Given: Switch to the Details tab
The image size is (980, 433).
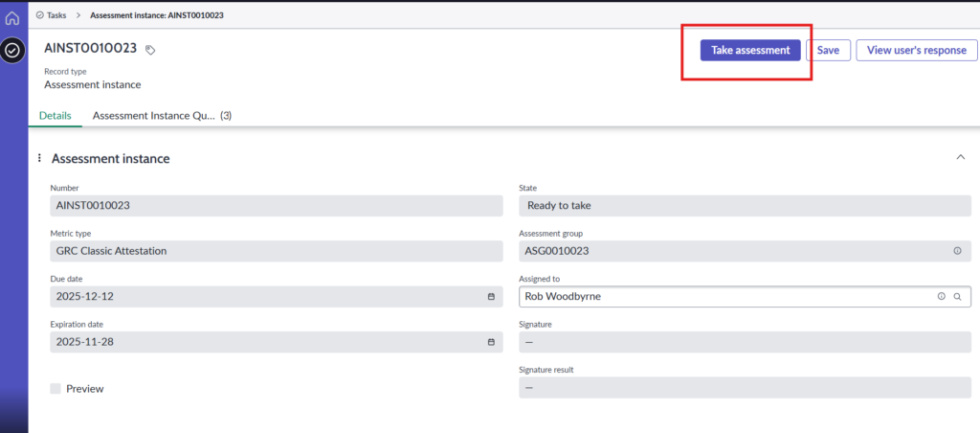Looking at the screenshot, I should click(55, 116).
